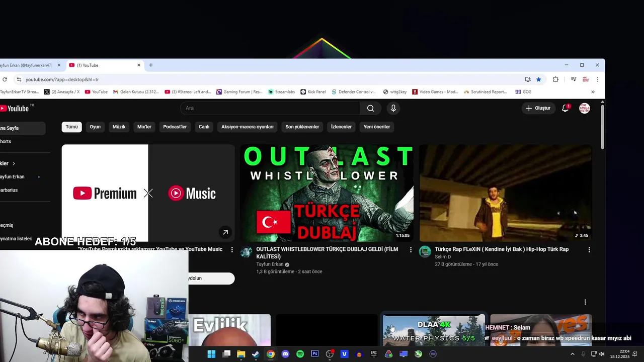
Task: Click the search magnifier button
Action: click(370, 108)
